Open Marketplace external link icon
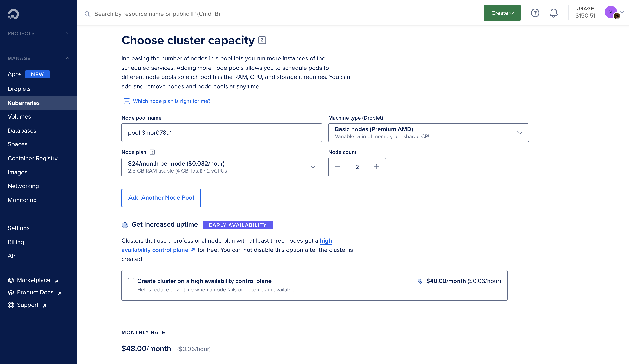 pos(57,281)
